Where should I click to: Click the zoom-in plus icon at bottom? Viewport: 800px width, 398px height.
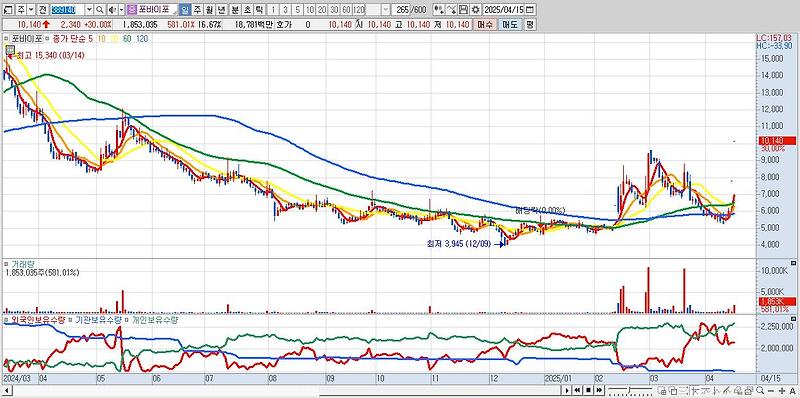coord(782,391)
